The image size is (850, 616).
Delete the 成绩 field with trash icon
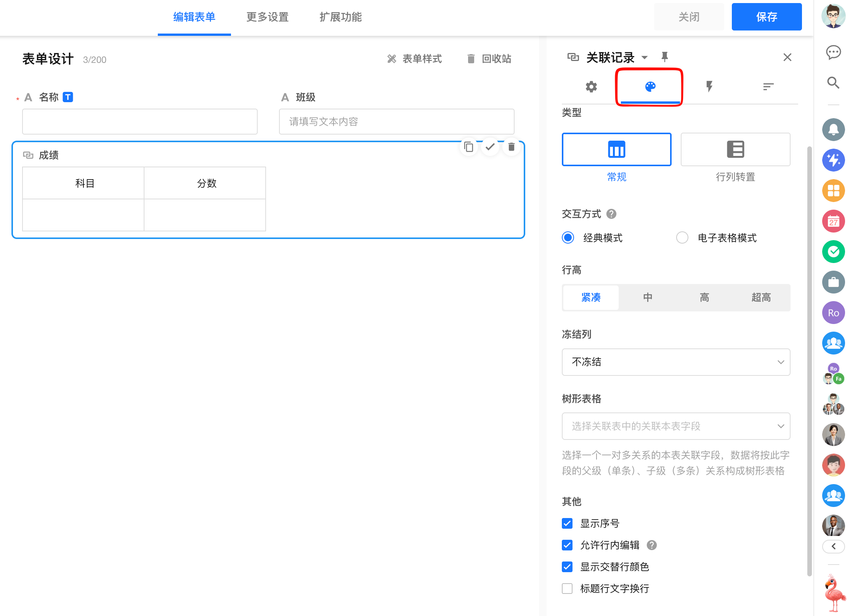512,147
